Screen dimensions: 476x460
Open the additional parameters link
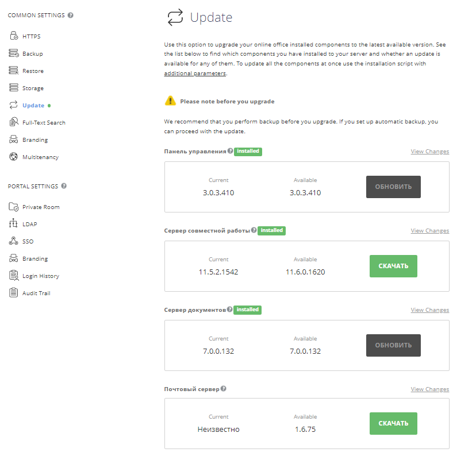195,74
